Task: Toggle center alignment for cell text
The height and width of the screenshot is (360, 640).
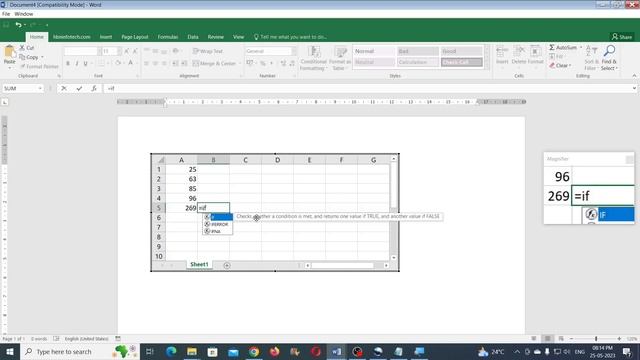Action: [155, 63]
